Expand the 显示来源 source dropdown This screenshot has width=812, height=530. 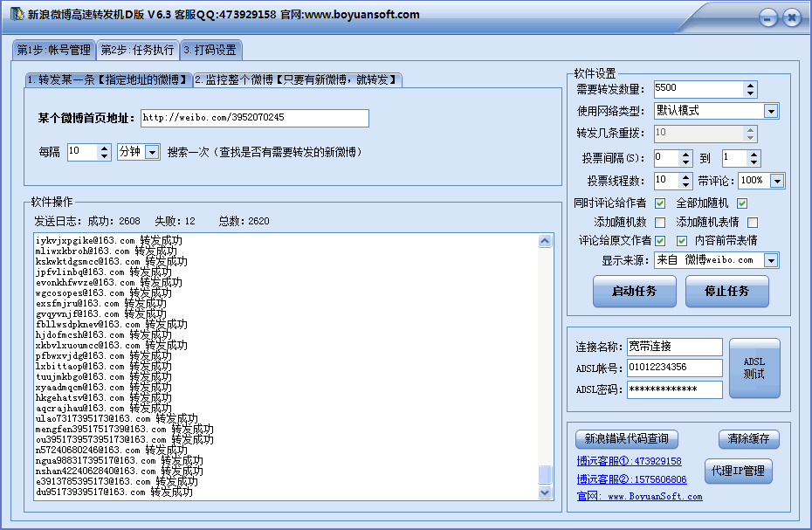click(x=771, y=260)
